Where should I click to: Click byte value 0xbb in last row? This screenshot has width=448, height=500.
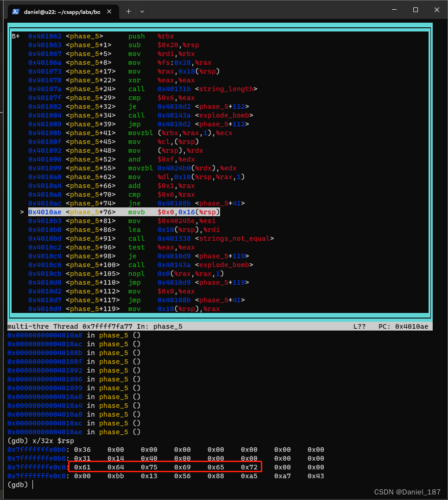coord(116,476)
